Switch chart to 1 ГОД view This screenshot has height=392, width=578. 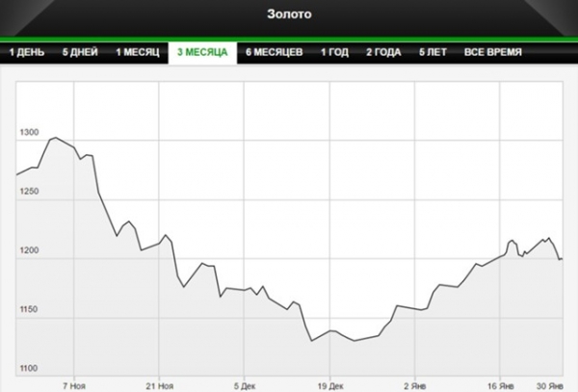point(337,52)
